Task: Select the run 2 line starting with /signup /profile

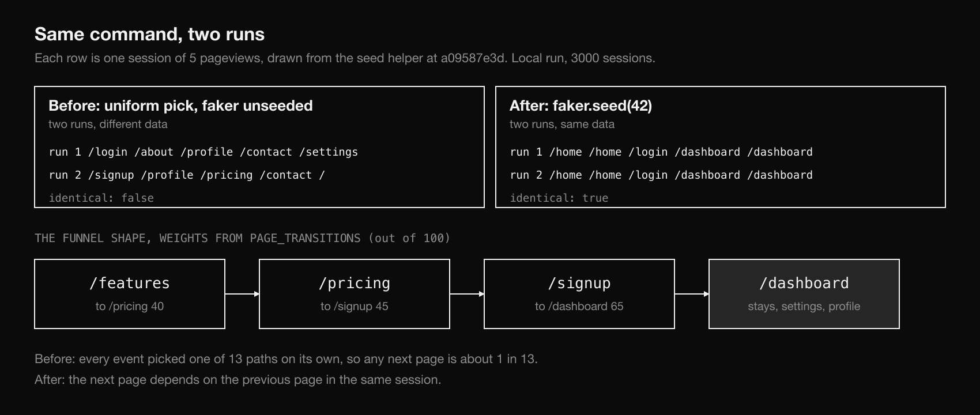Action: [187, 175]
